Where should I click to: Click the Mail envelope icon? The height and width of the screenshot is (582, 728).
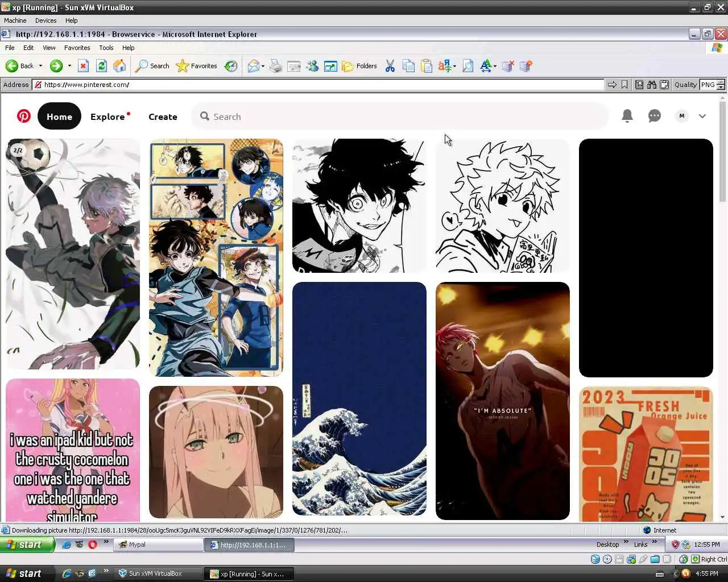[x=253, y=66]
